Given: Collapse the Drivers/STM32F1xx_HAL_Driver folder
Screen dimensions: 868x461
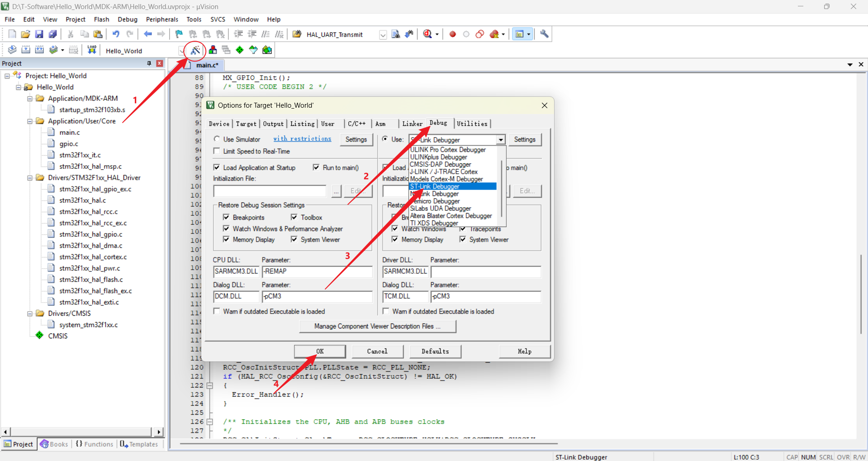Looking at the screenshot, I should coord(30,178).
